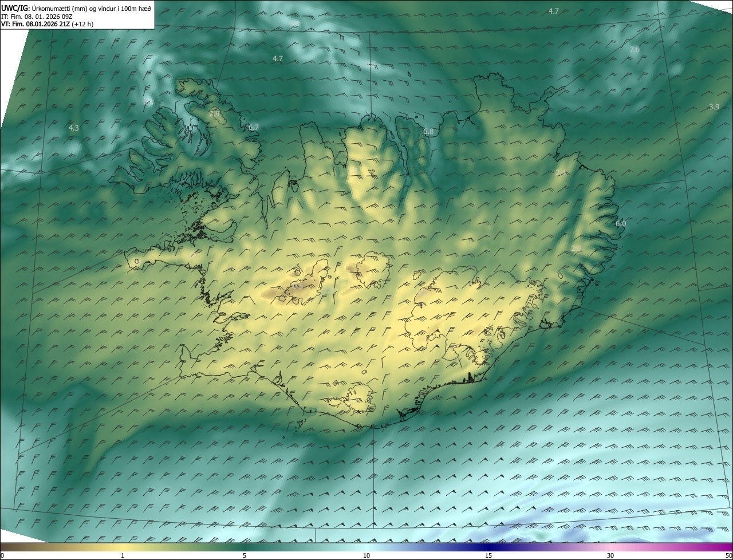Image resolution: width=733 pixels, height=560 pixels.
Task: Click the 3.9 value label on the map
Action: 714,107
